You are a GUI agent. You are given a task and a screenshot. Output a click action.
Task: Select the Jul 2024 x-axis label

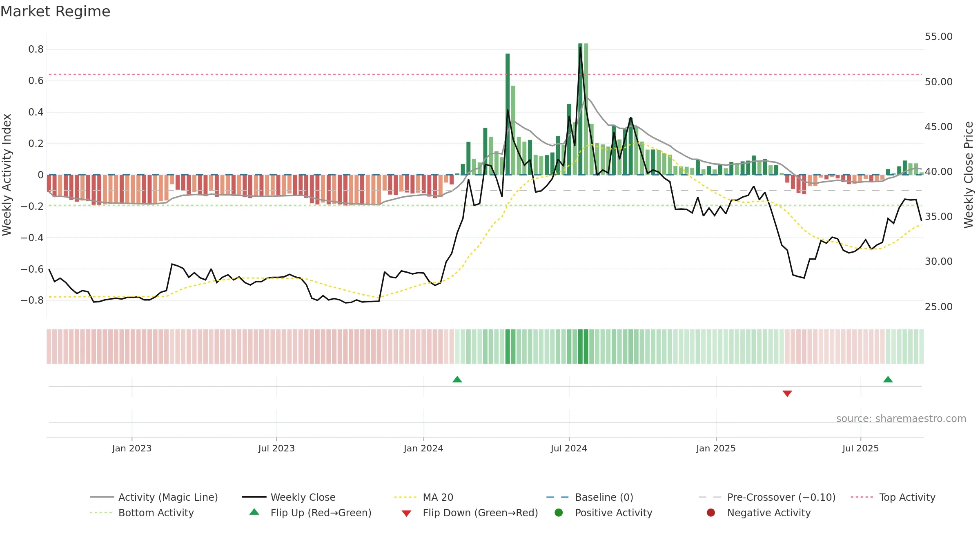pyautogui.click(x=569, y=449)
